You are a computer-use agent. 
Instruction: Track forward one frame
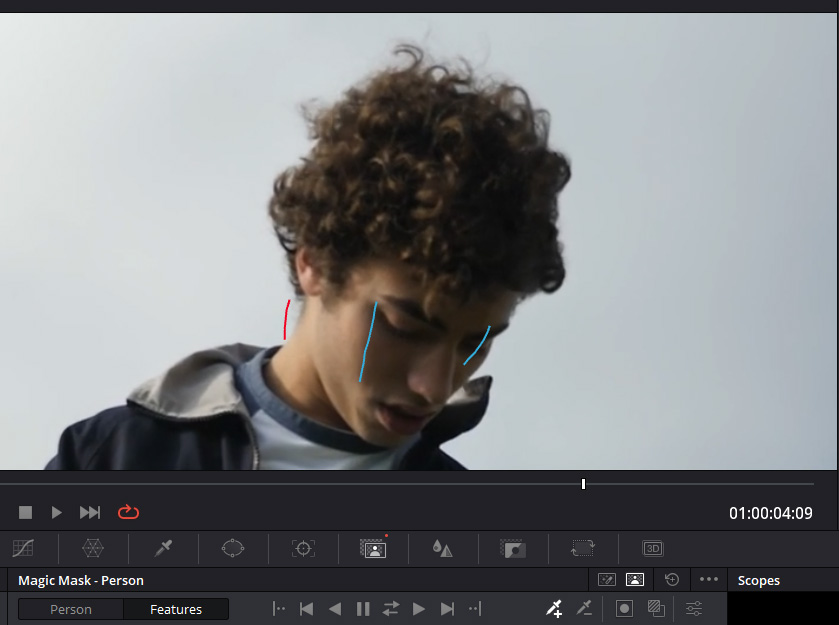(x=447, y=609)
